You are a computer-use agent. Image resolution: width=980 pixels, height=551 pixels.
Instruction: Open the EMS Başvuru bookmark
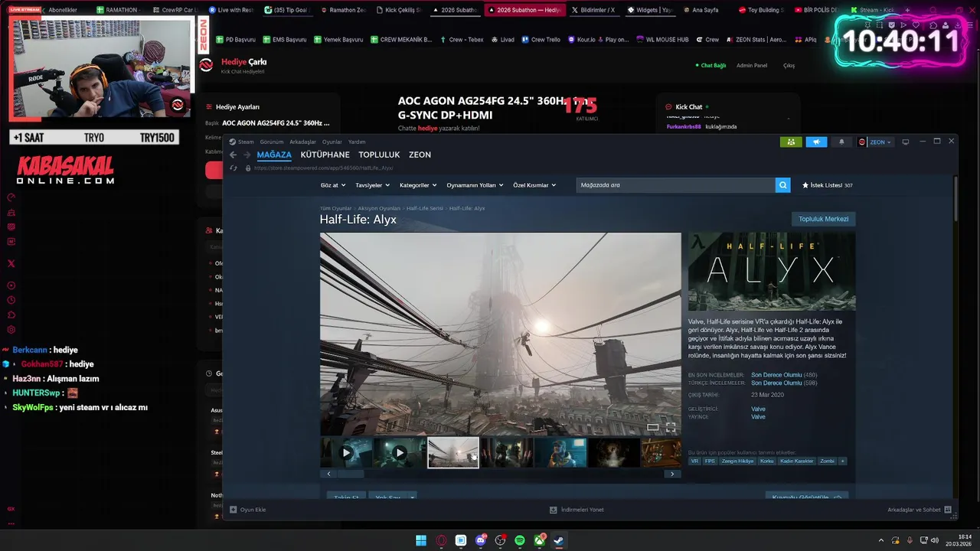(x=284, y=39)
